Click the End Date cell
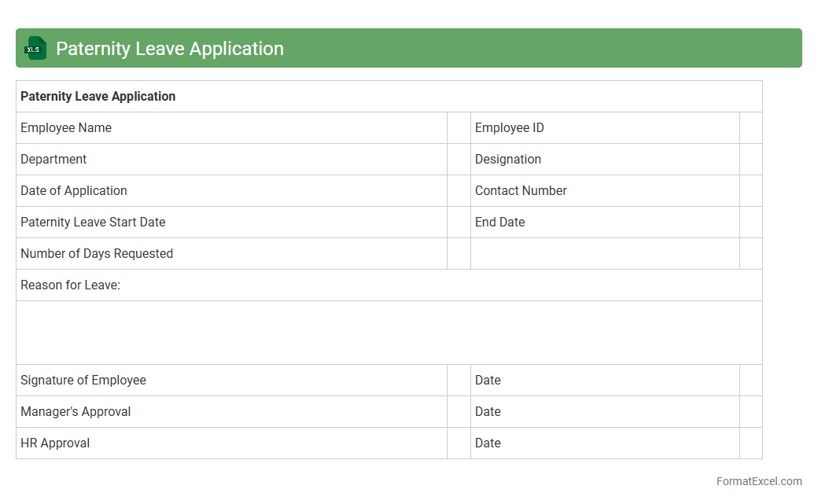 click(500, 223)
